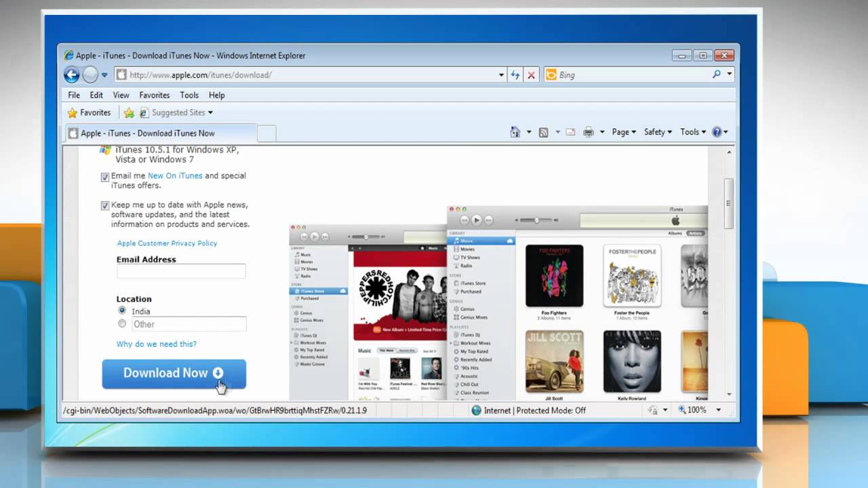Screen dimensions: 868x488
Task: Click the 'New On iTunes' link
Action: pyautogui.click(x=175, y=176)
